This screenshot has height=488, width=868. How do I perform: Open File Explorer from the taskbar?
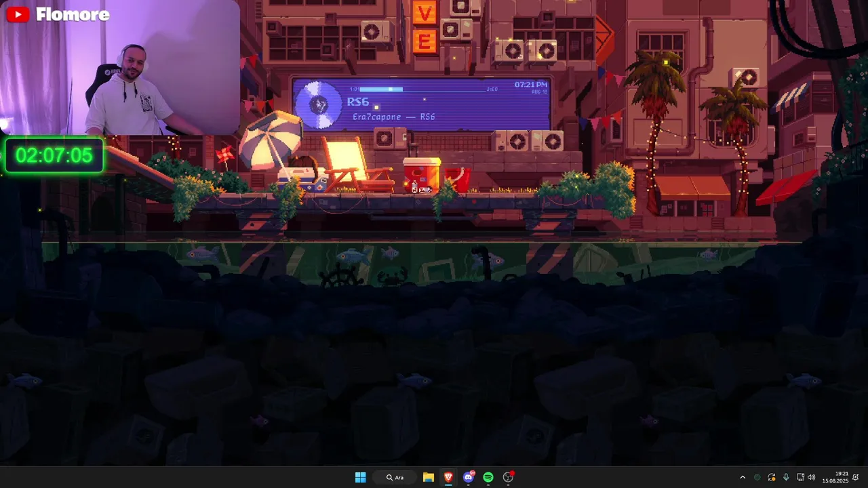coord(429,477)
